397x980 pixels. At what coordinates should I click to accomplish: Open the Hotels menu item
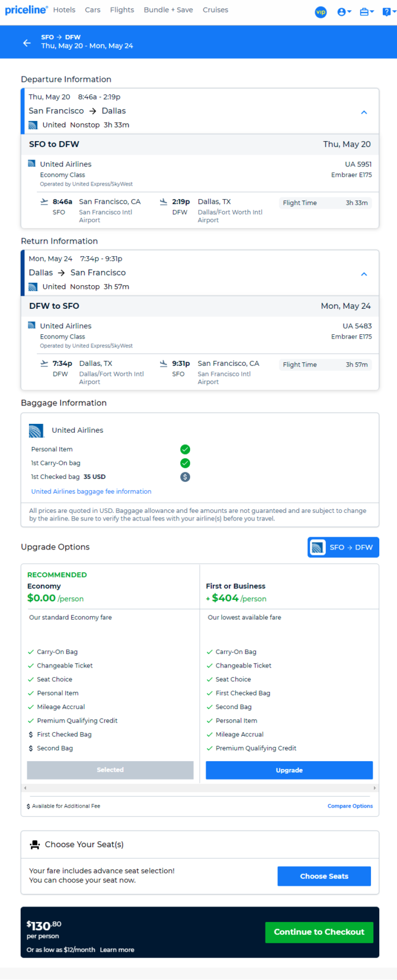[64, 10]
